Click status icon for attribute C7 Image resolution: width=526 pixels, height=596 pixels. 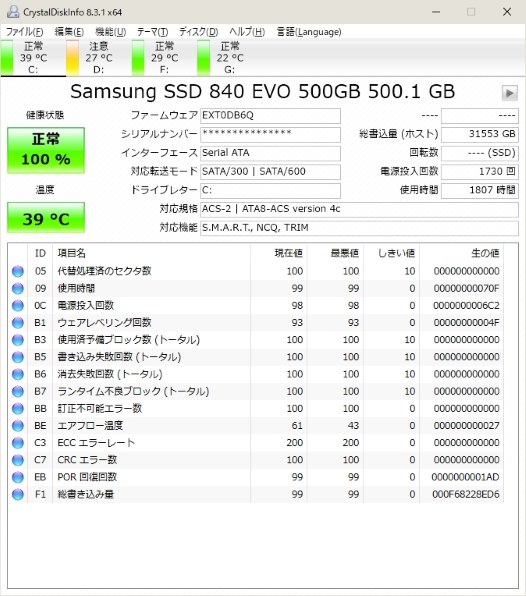pos(17,460)
